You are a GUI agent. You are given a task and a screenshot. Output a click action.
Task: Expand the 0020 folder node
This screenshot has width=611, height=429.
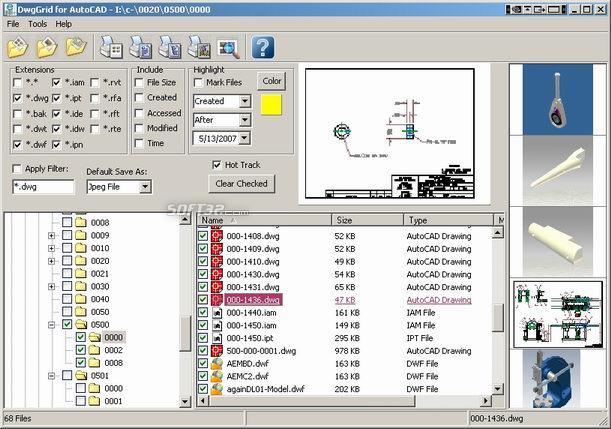click(51, 261)
